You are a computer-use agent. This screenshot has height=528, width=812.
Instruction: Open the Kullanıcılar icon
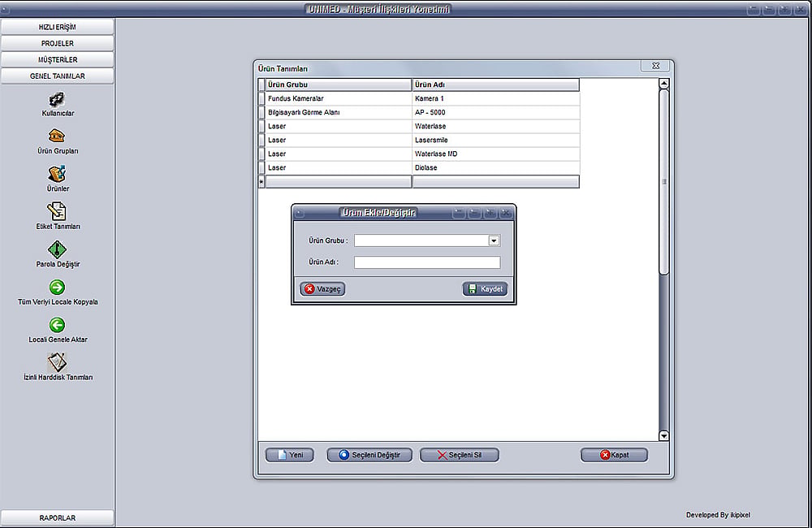coord(57,99)
